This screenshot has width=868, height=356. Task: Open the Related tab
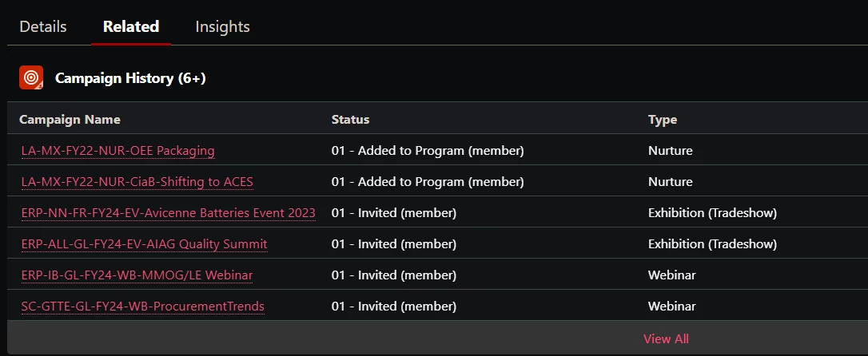pos(131,26)
